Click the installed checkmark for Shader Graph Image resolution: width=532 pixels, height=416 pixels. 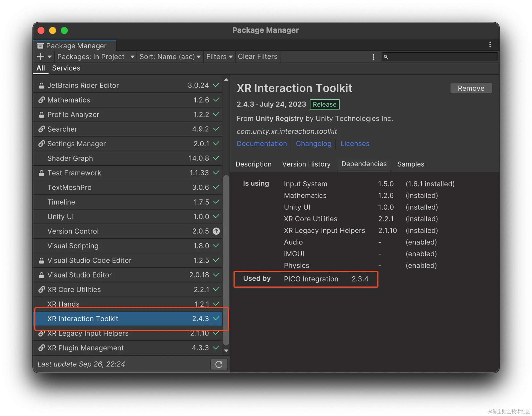point(216,158)
